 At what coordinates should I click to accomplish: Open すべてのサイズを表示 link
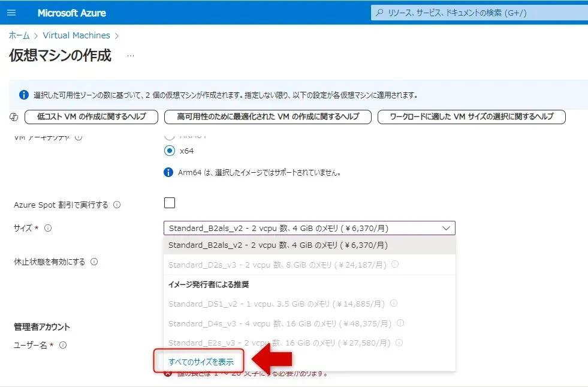pyautogui.click(x=201, y=362)
